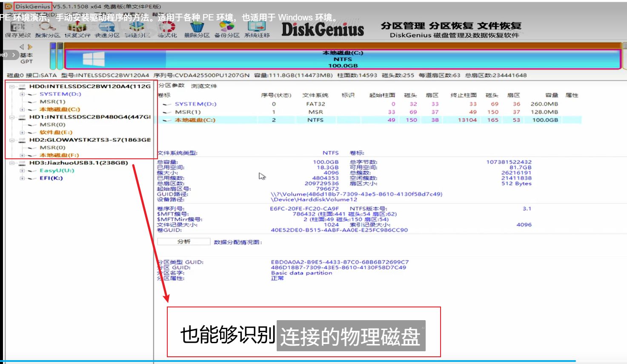Expand the 本地磁盘(C:) tree node
The width and height of the screenshot is (627, 364).
[x=22, y=109]
